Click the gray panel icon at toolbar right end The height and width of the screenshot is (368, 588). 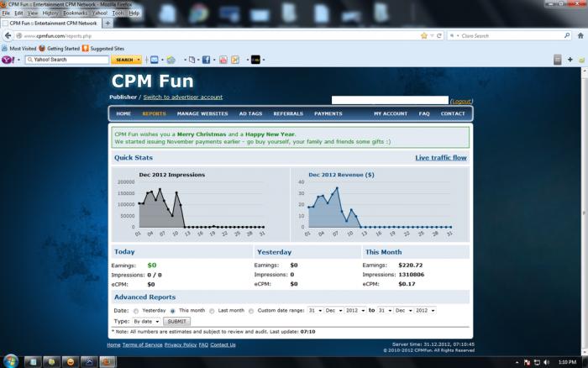click(557, 60)
